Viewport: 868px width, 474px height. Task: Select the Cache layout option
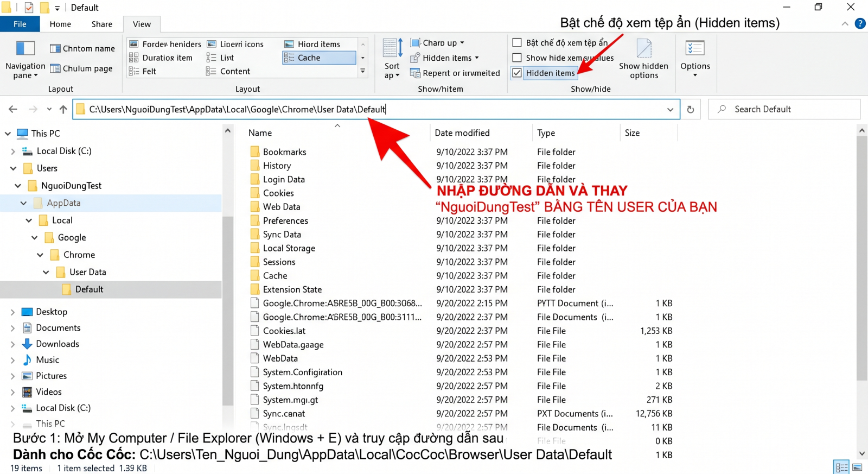319,58
